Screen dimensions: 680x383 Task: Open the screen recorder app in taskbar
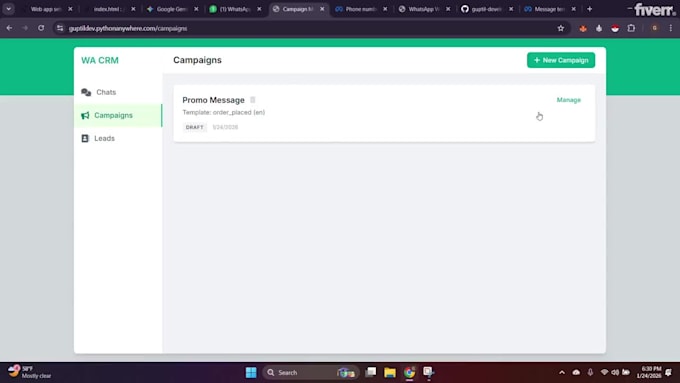[428, 372]
